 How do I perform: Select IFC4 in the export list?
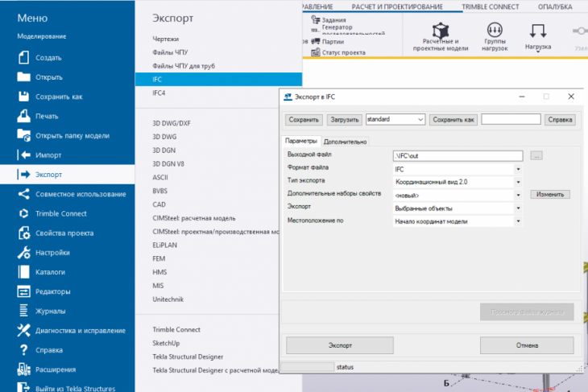coord(159,93)
